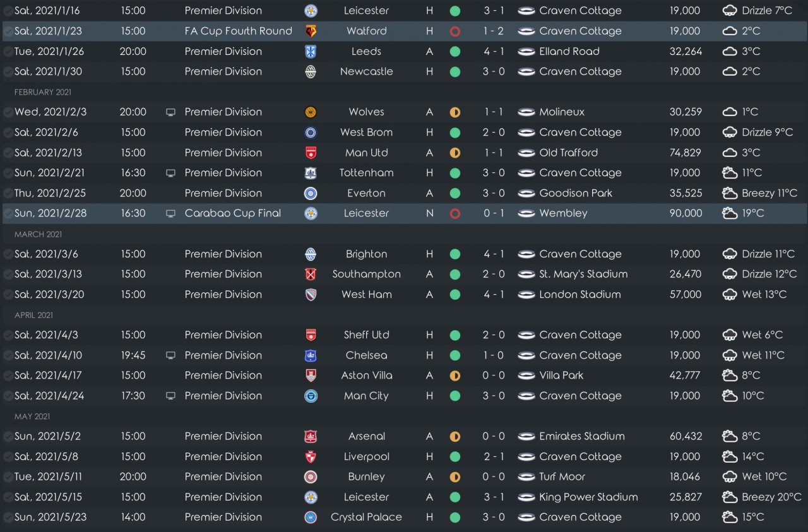Open the Aston Villa team name link
808x532 pixels.
coord(366,375)
